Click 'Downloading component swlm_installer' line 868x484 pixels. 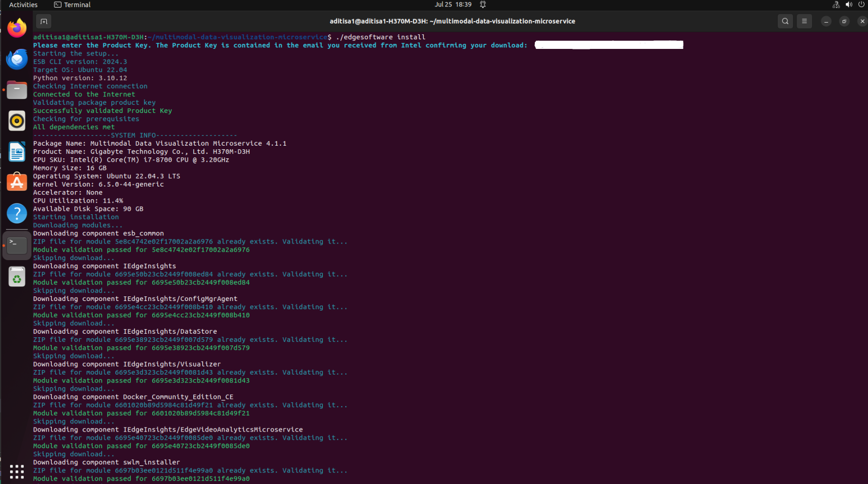107,462
